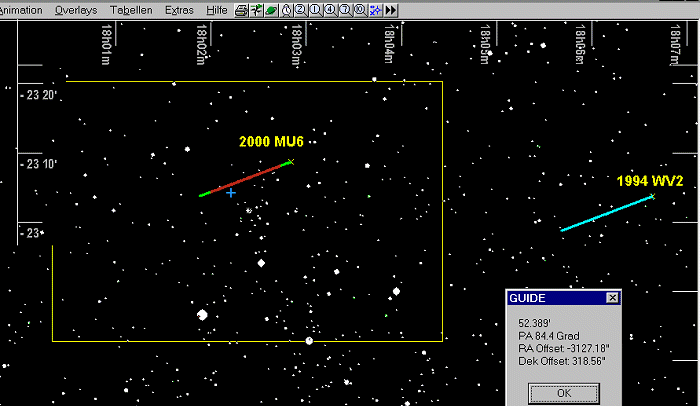This screenshot has height=406, width=700.
Task: Open the Hilfe menu
Action: [219, 9]
